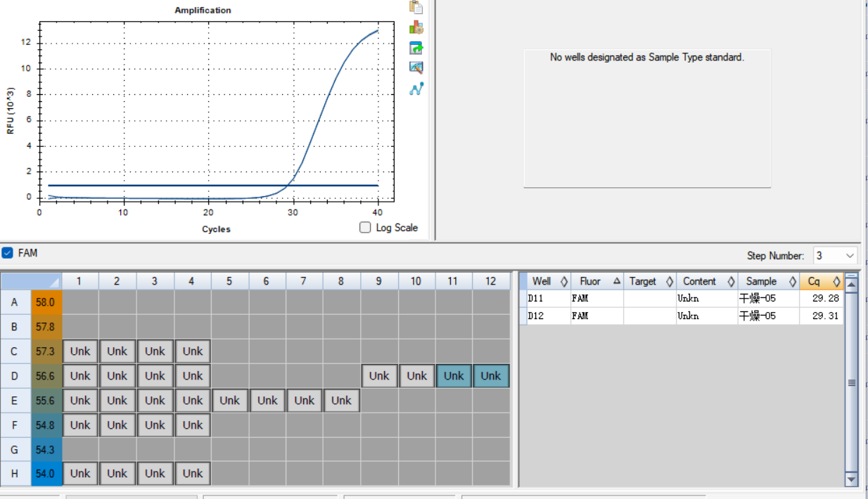Toggle the Log Scale checkbox
The height and width of the screenshot is (499, 868).
click(365, 227)
